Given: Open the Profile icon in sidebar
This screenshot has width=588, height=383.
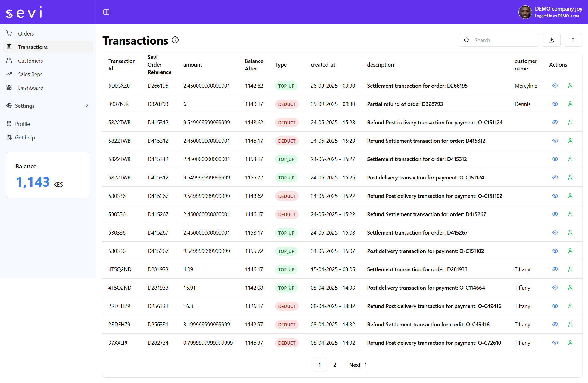Looking at the screenshot, I should tap(9, 123).
